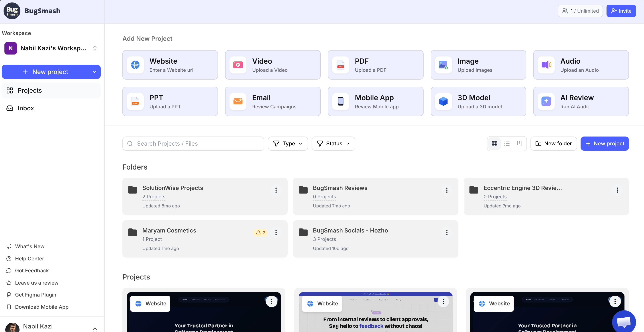Viewport: 644px width, 332px height.
Task: Open the Status filter dropdown
Action: tap(333, 144)
